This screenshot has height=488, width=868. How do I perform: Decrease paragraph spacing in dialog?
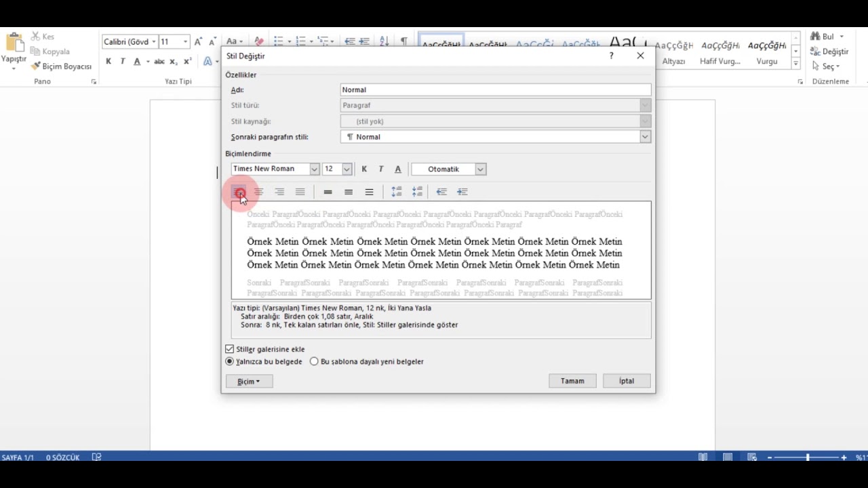pyautogui.click(x=417, y=192)
